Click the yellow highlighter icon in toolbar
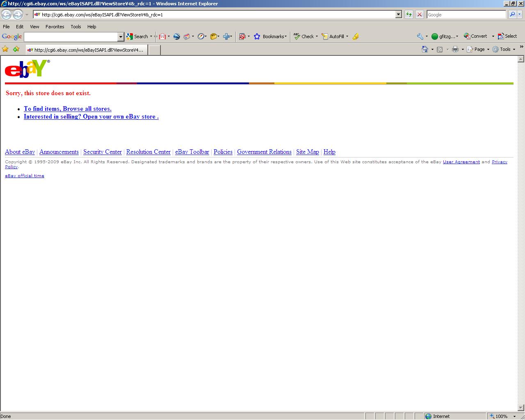The width and height of the screenshot is (525, 420). [356, 37]
